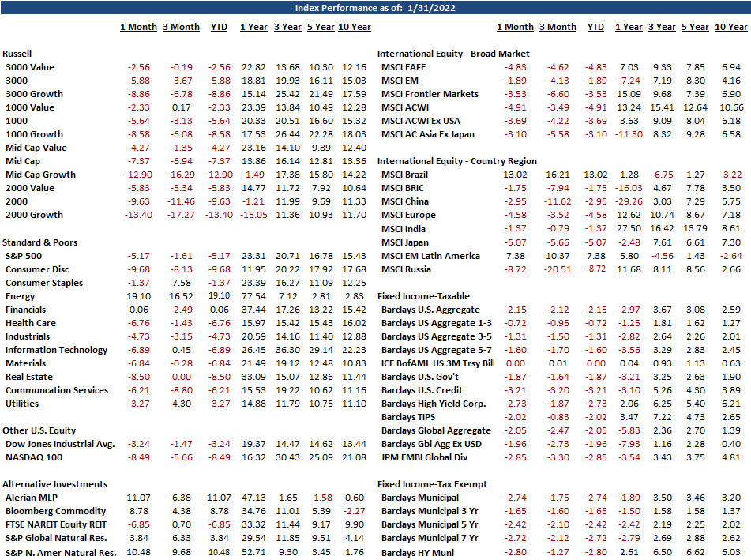Image resolution: width=751 pixels, height=560 pixels.
Task: Click the 'Consumer Staples' row label
Action: [44, 283]
